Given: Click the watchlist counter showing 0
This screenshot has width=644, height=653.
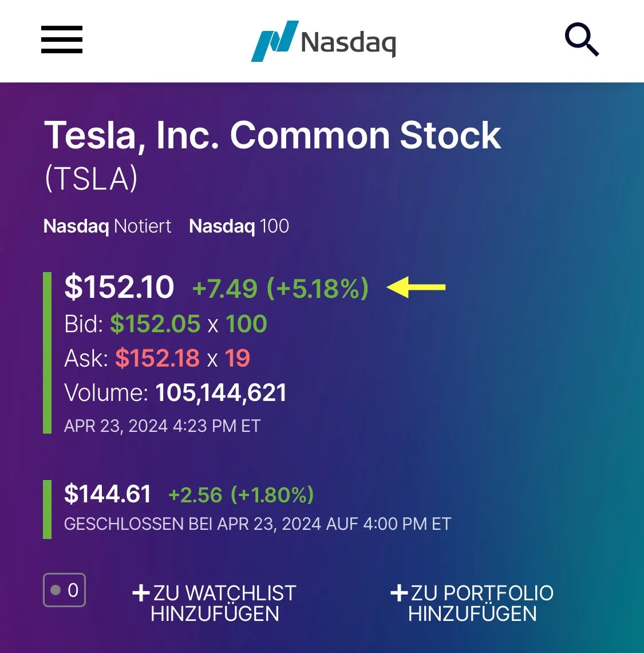Looking at the screenshot, I should pyautogui.click(x=64, y=590).
